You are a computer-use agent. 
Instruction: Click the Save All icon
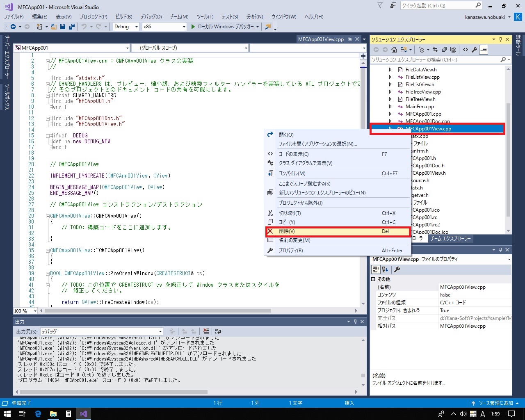click(x=72, y=27)
